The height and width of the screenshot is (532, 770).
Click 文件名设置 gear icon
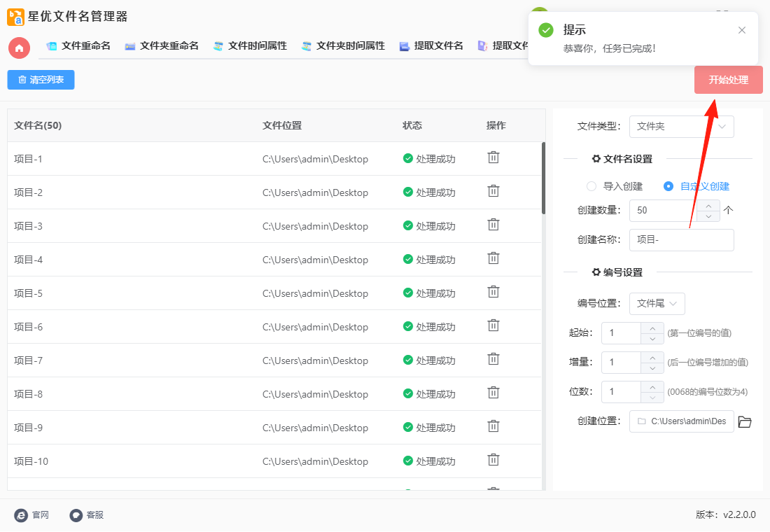tap(596, 159)
